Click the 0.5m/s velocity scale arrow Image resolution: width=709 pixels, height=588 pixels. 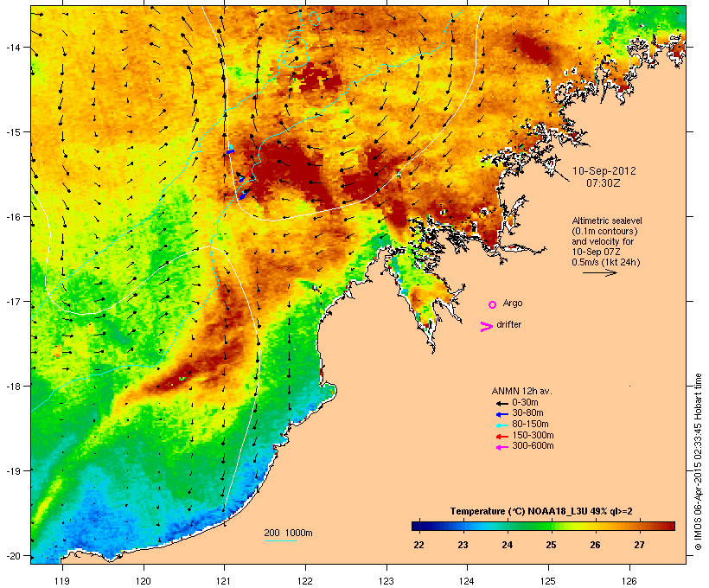pyautogui.click(x=599, y=272)
